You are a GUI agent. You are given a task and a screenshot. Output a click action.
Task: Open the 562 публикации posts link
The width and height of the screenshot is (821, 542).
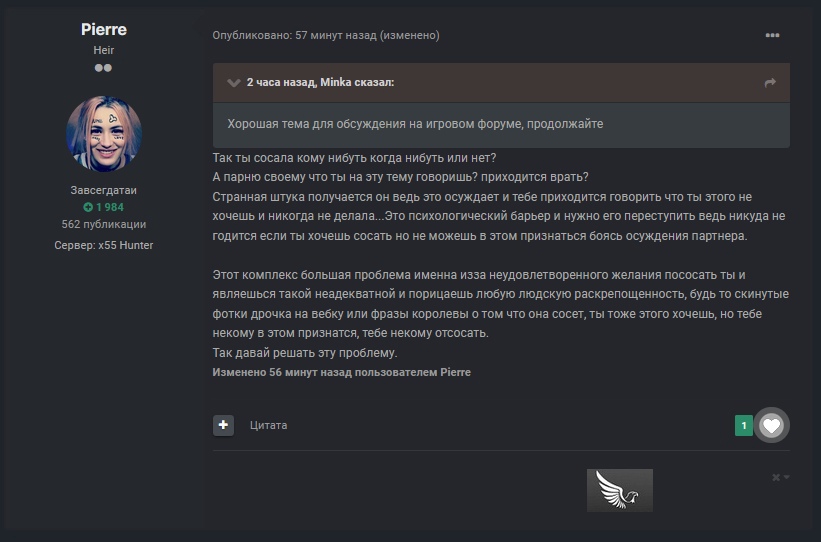tap(104, 224)
